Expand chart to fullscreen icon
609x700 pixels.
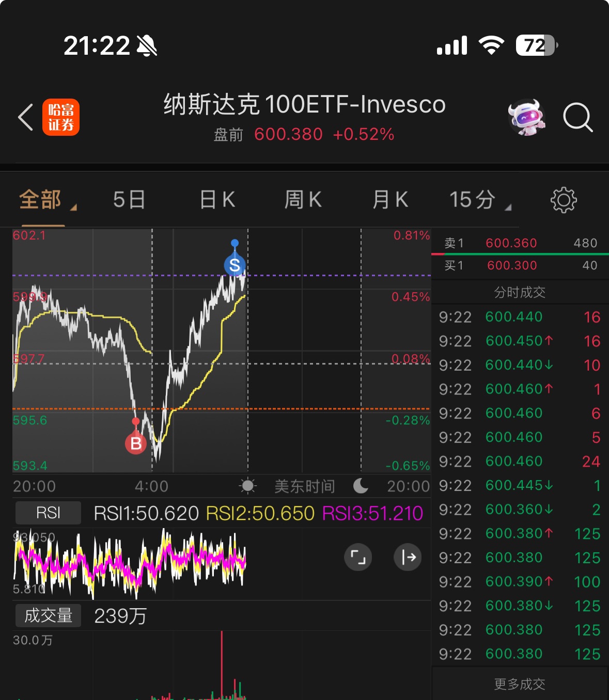pos(358,557)
